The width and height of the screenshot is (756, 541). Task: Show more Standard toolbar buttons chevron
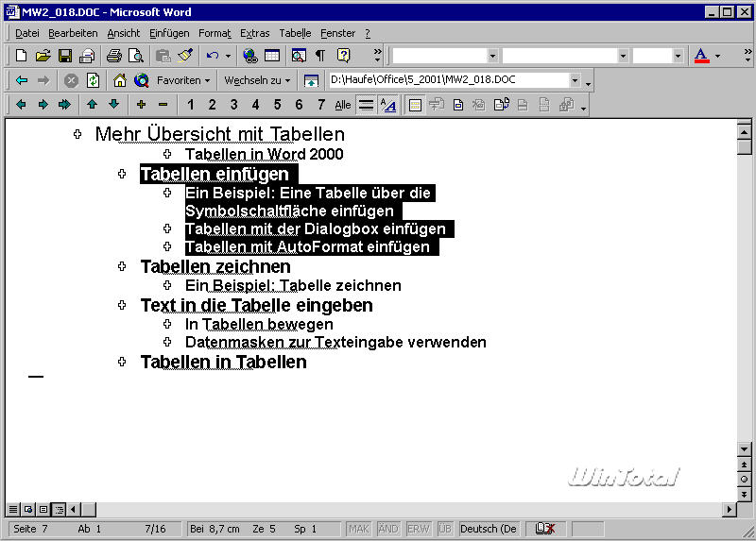coord(377,56)
